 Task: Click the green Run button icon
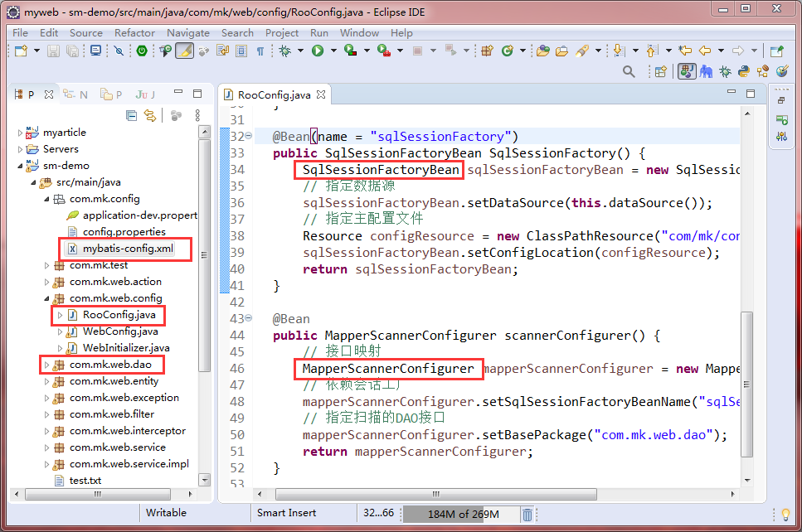click(x=318, y=51)
